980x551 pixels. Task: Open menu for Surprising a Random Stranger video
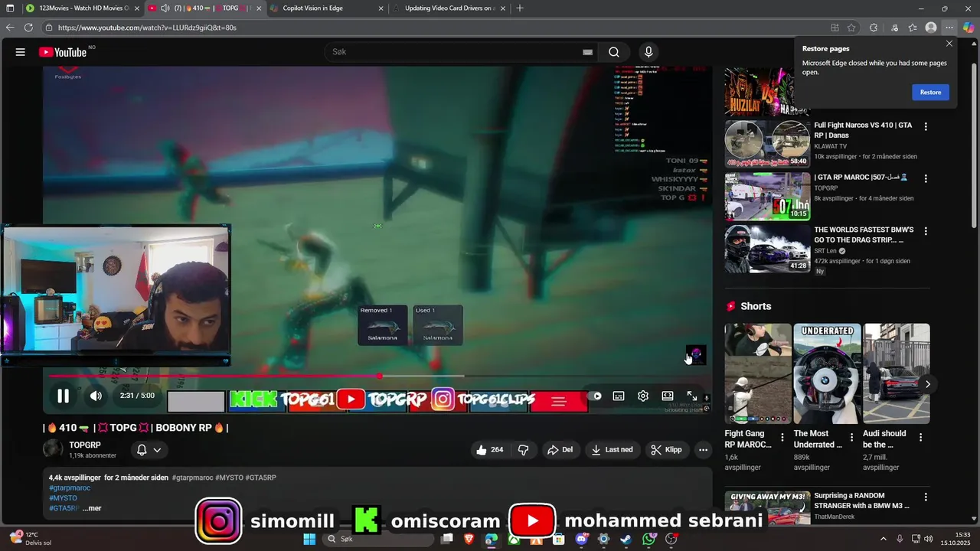[926, 497]
